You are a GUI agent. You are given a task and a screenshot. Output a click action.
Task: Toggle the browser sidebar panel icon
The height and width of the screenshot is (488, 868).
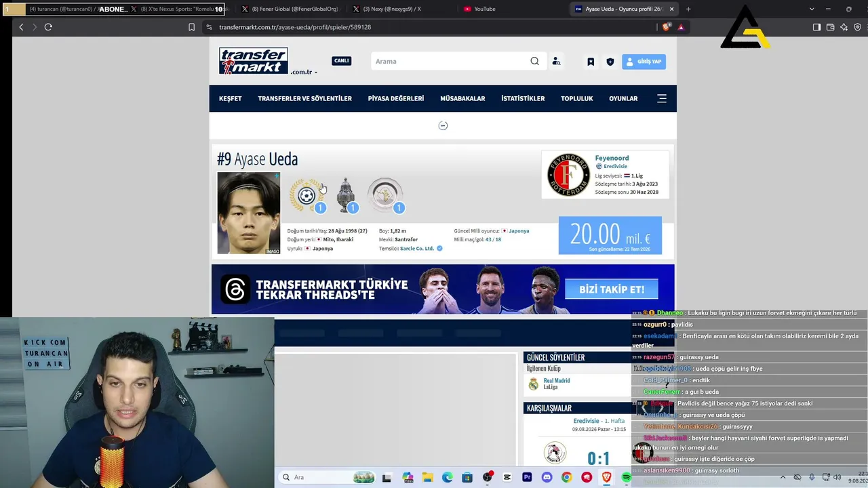coord(816,27)
